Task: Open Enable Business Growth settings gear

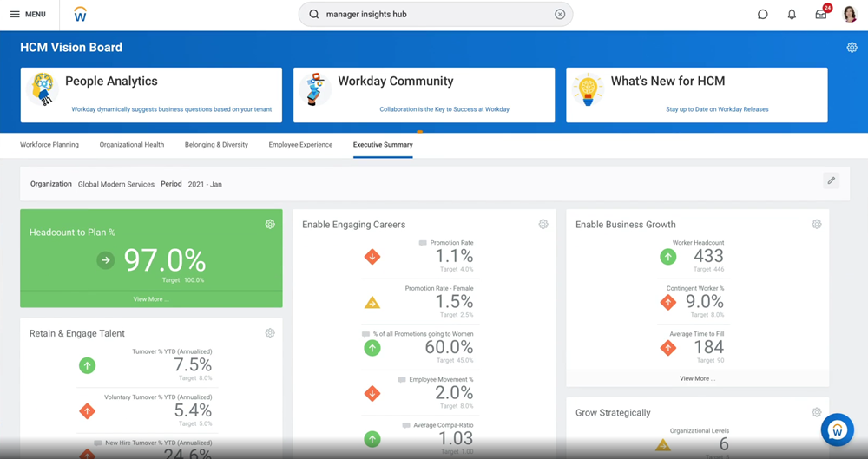Action: [x=817, y=224]
